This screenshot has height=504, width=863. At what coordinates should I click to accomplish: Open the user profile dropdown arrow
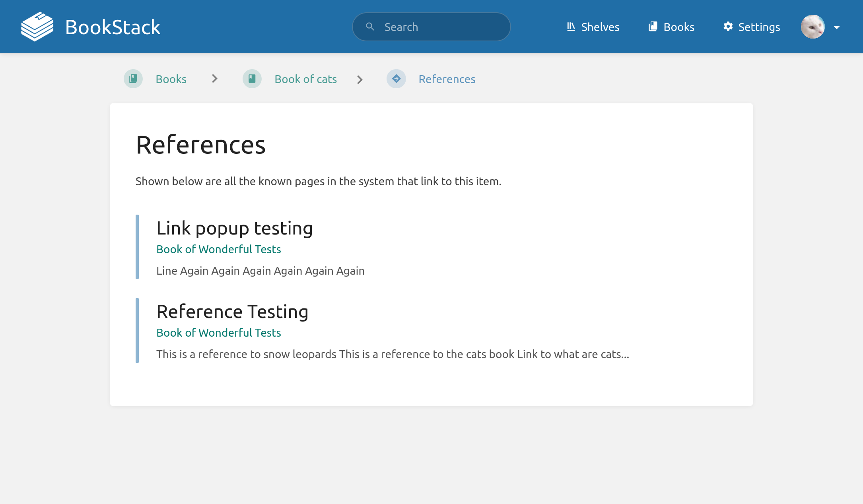(838, 27)
